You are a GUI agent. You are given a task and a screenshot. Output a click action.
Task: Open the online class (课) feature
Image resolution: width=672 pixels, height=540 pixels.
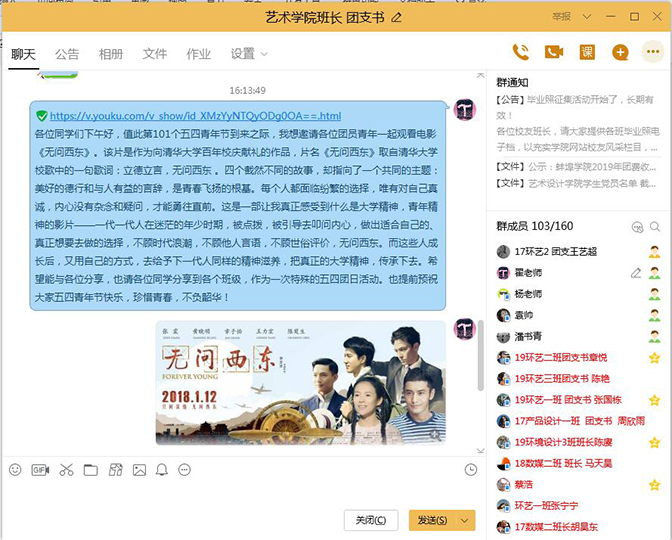click(x=587, y=53)
